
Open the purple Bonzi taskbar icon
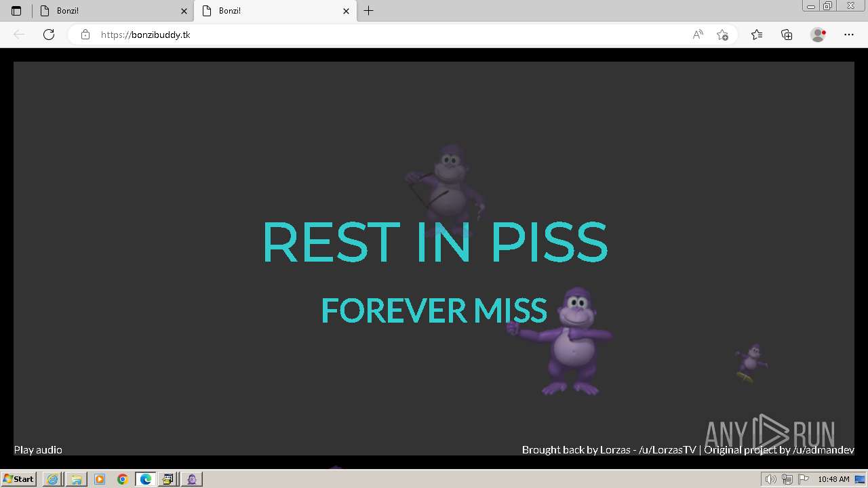[192, 479]
